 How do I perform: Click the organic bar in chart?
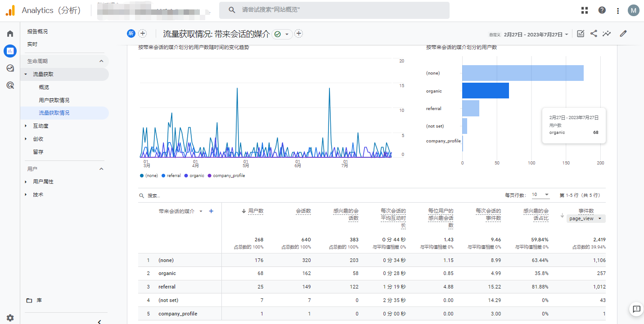coord(485,91)
